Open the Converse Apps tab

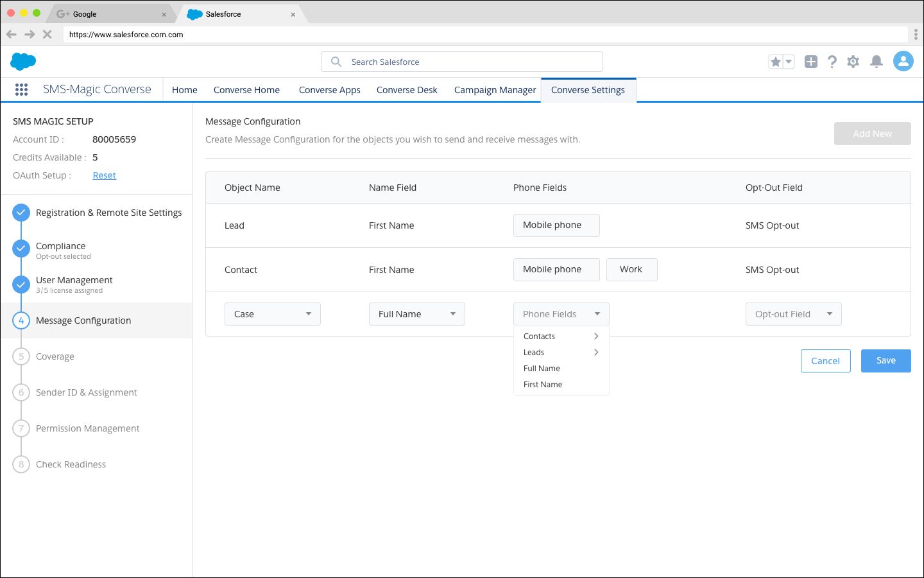click(330, 90)
